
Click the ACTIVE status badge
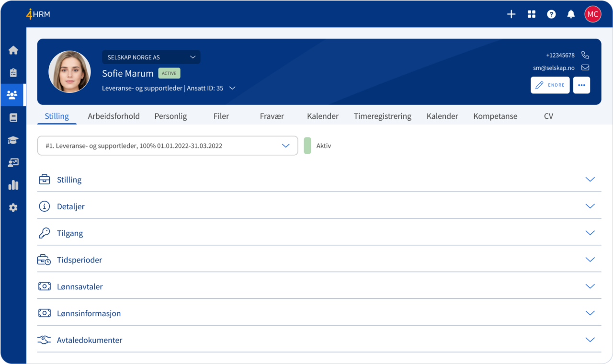tap(169, 73)
